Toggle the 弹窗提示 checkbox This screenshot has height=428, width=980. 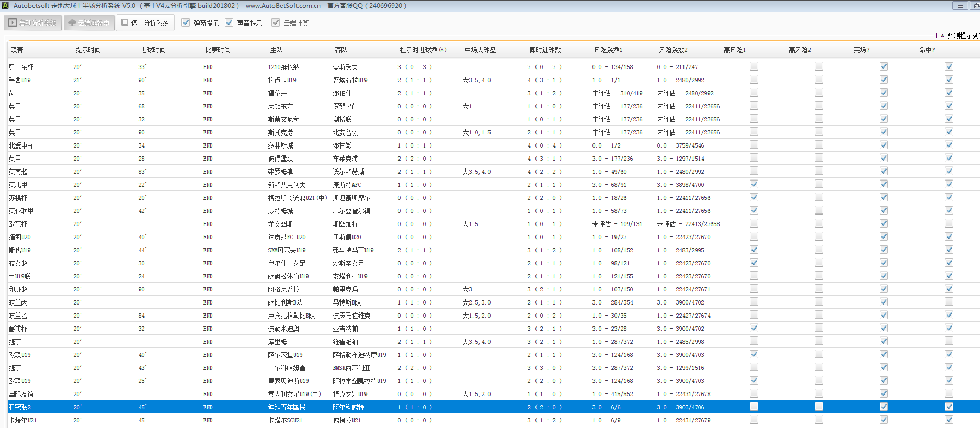tap(186, 22)
